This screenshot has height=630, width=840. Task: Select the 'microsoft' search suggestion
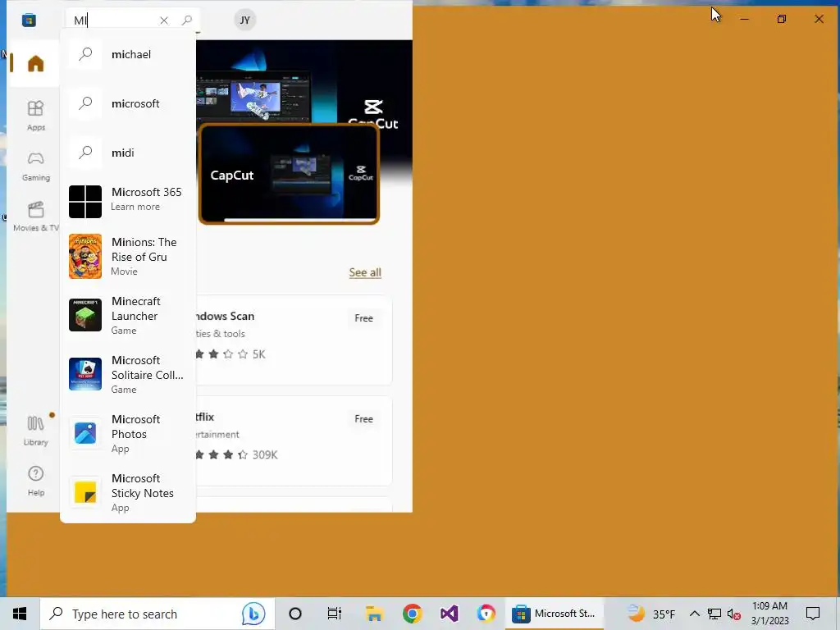(x=127, y=103)
